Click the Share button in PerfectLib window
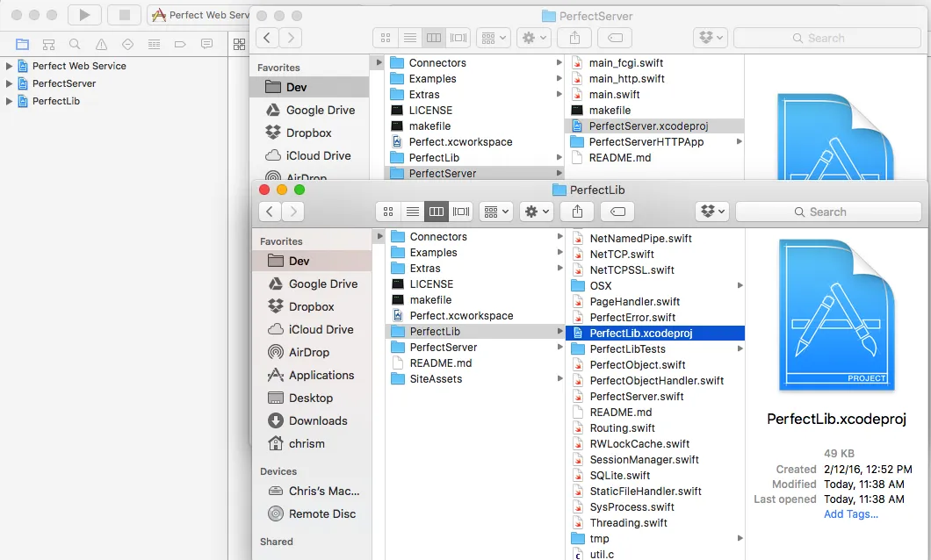The width and height of the screenshot is (931, 560). [x=577, y=212]
